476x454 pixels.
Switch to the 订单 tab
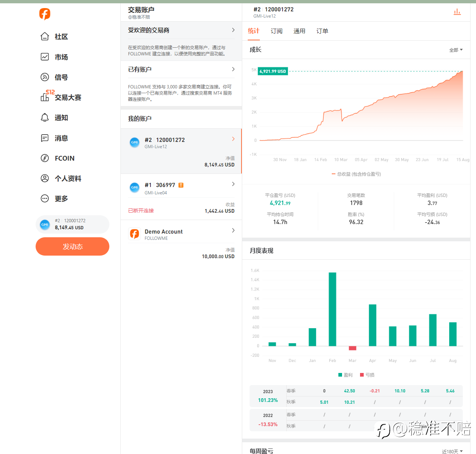[x=322, y=31]
